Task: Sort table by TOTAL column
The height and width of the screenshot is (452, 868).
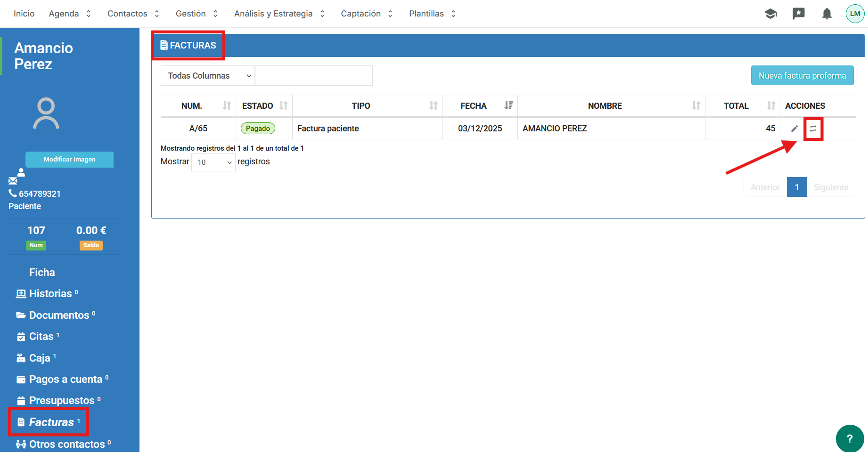Action: tap(742, 106)
